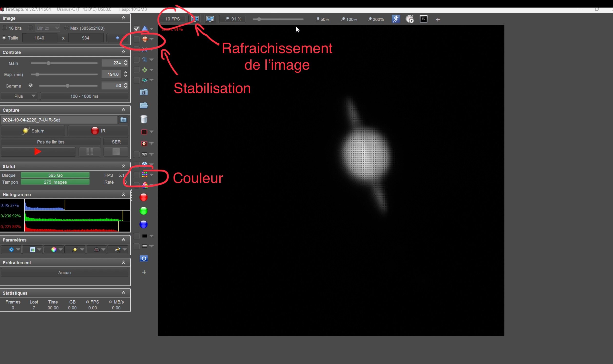Select the Max (3856x2180) radio button
Screen dimensions: 613x364
[66, 28]
